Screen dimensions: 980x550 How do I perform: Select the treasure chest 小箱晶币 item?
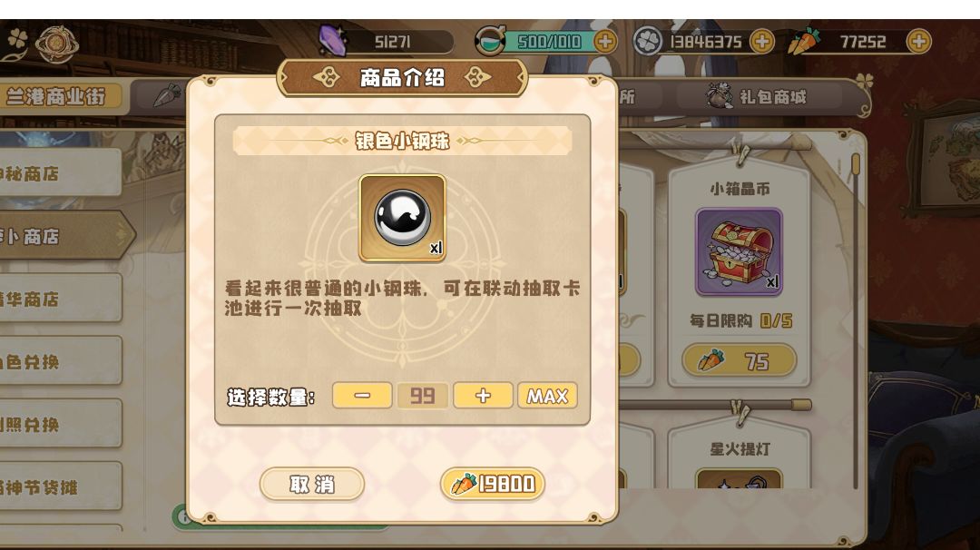739,252
